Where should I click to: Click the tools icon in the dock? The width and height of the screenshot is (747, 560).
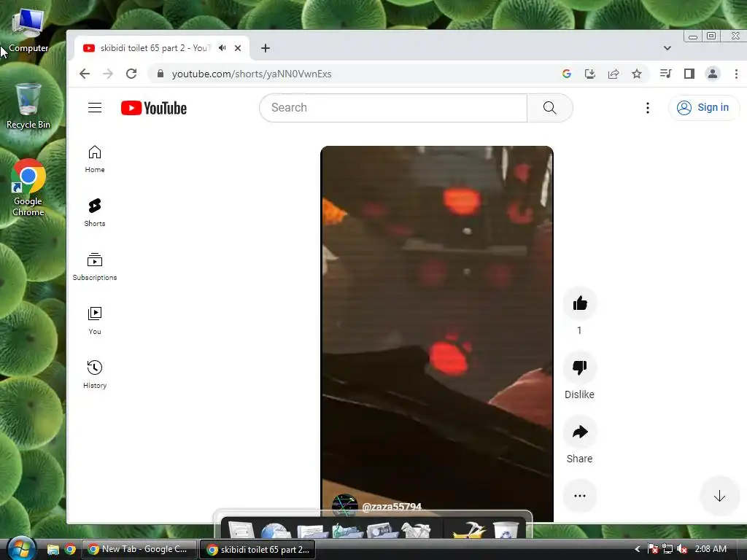click(x=415, y=531)
